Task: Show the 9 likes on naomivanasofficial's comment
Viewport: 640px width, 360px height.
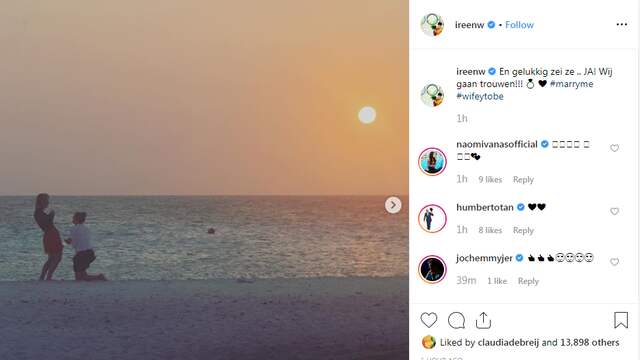Action: 490,180
